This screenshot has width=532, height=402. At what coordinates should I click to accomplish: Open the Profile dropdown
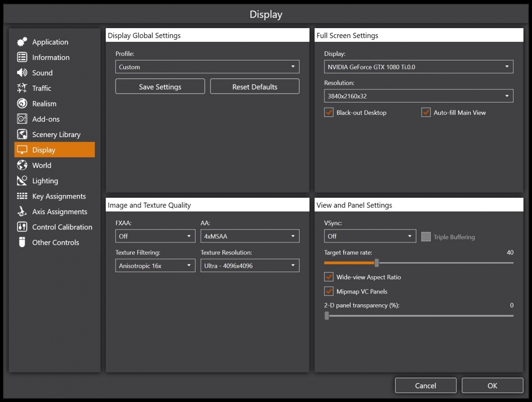[207, 67]
